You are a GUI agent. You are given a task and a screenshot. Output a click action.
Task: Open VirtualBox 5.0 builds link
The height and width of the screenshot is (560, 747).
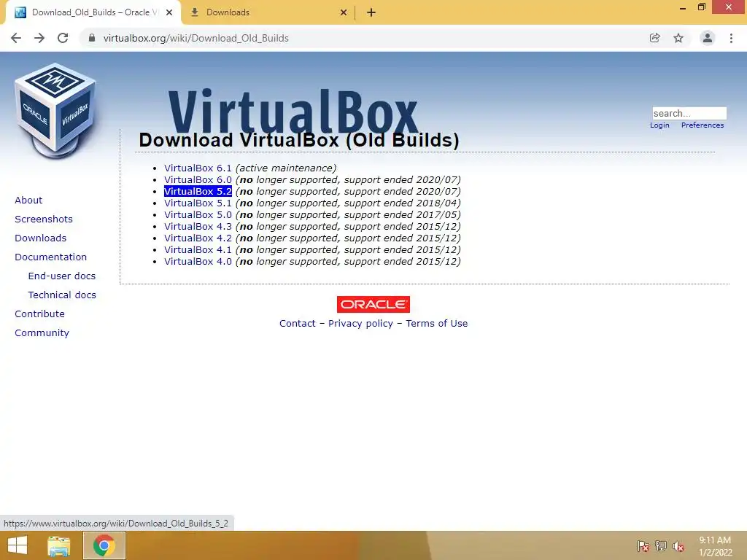pyautogui.click(x=198, y=215)
